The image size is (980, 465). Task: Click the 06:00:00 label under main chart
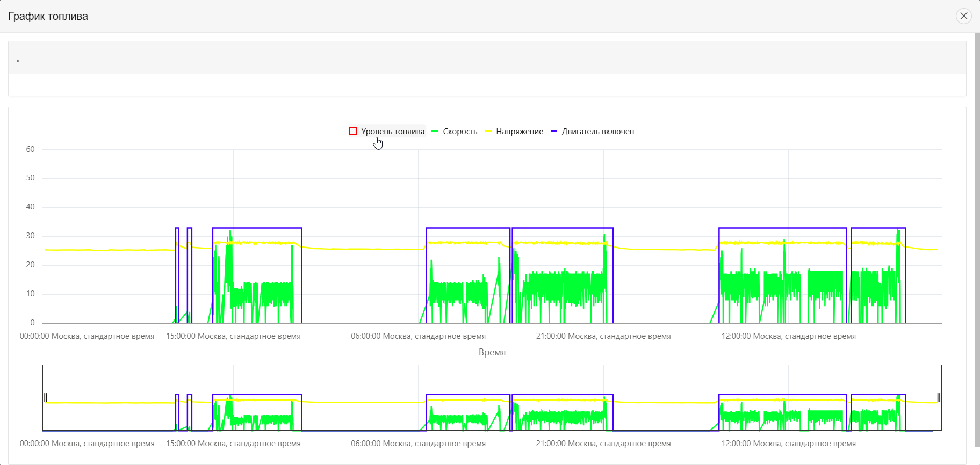pyautogui.click(x=418, y=336)
